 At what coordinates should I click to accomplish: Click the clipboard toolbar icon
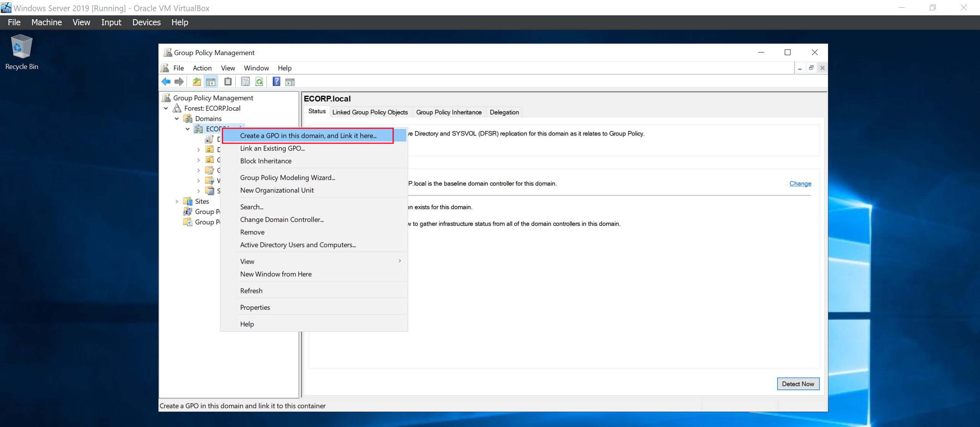click(228, 82)
